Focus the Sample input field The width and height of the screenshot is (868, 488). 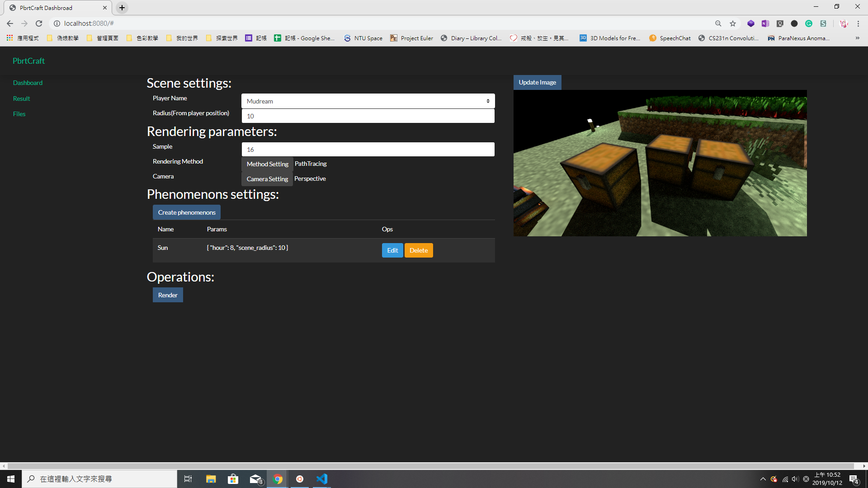pyautogui.click(x=368, y=150)
